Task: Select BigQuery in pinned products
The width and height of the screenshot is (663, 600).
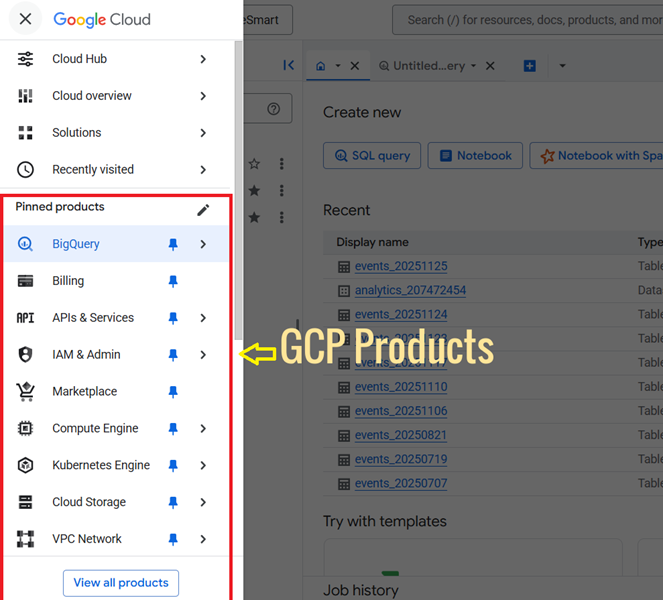Action: pos(116,244)
